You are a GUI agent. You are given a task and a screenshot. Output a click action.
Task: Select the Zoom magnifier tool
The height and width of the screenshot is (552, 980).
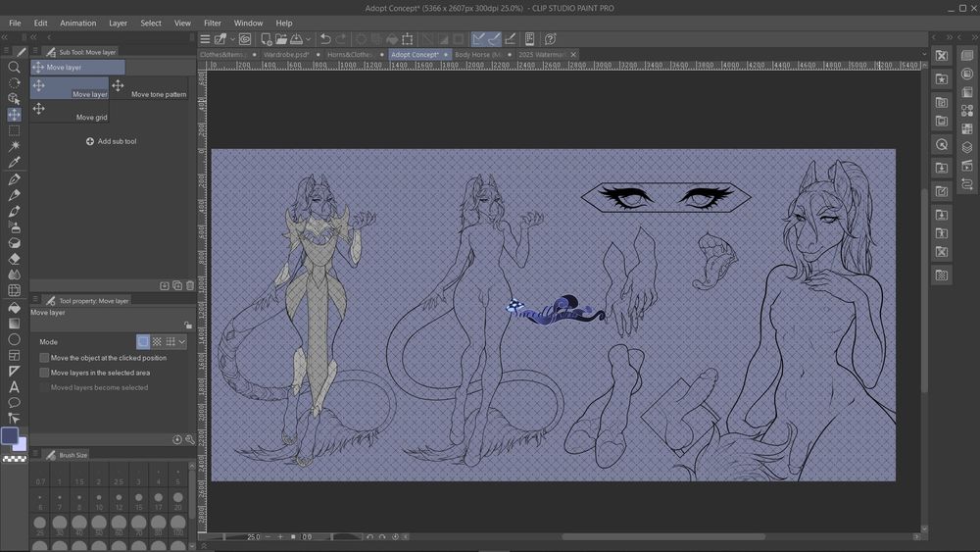pyautogui.click(x=14, y=67)
